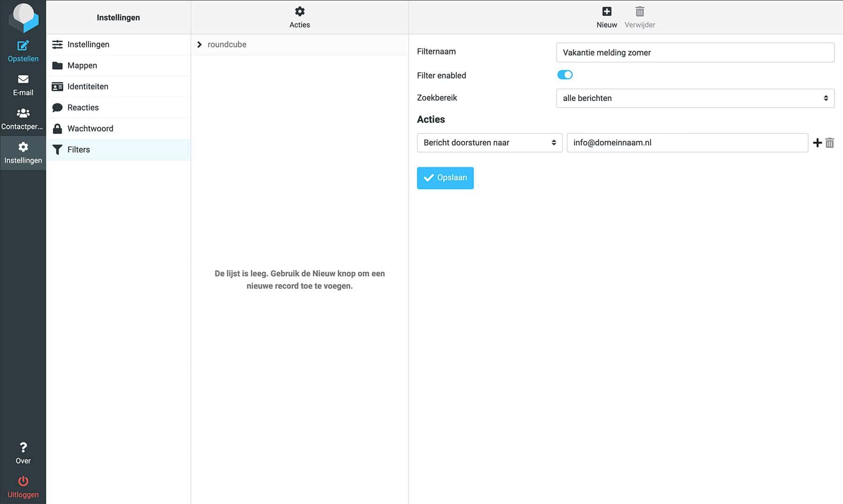Open the Identiteiten settings section
Image resolution: width=843 pixels, height=504 pixels.
pos(88,87)
